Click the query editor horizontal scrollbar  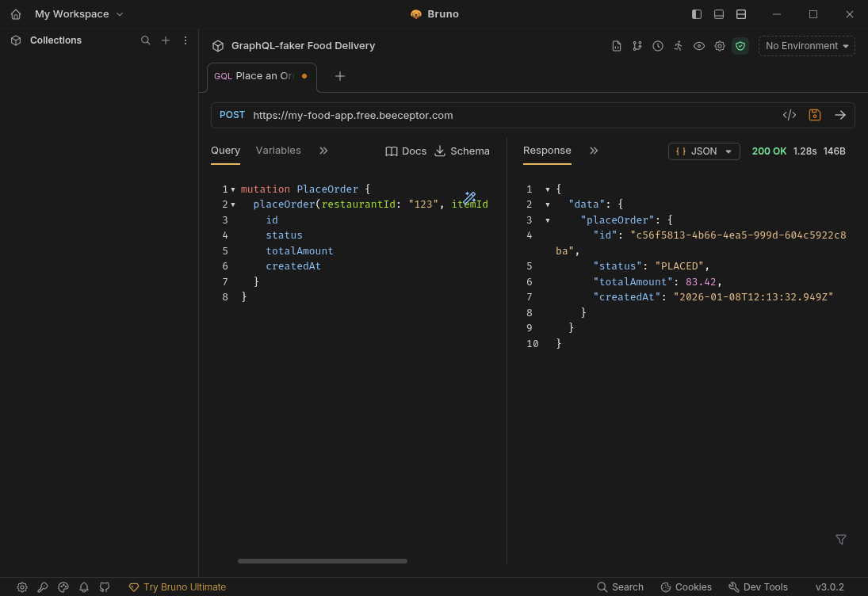(322, 561)
